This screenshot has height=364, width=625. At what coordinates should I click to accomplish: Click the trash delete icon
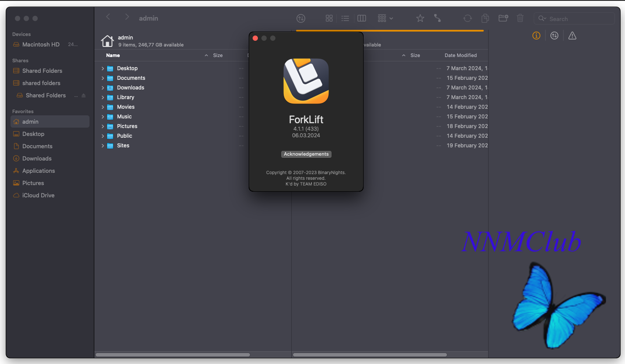click(520, 18)
